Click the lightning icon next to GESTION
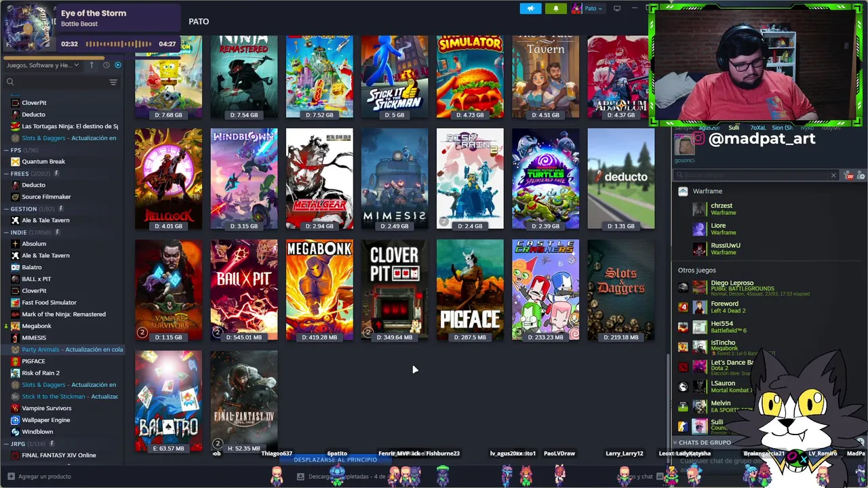868x488 pixels. (60, 209)
